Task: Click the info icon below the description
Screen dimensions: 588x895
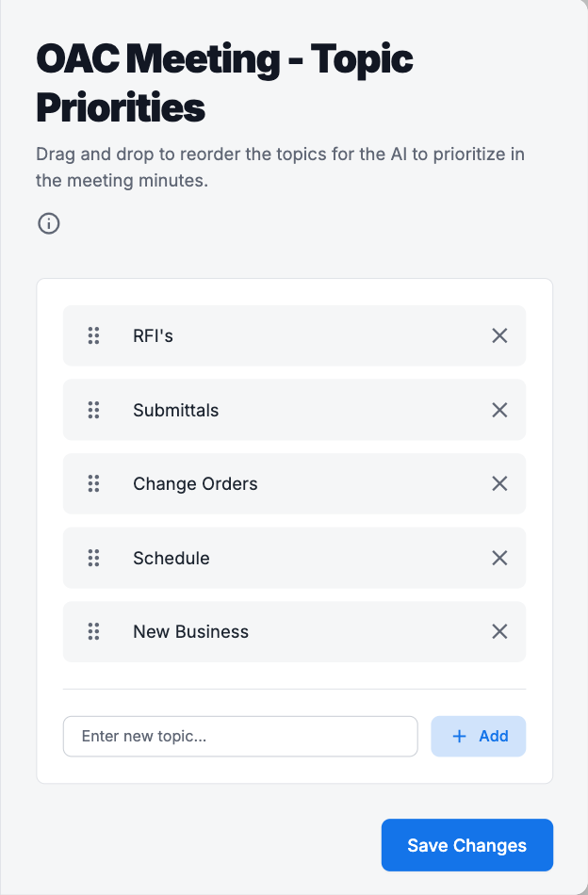Action: (48, 223)
